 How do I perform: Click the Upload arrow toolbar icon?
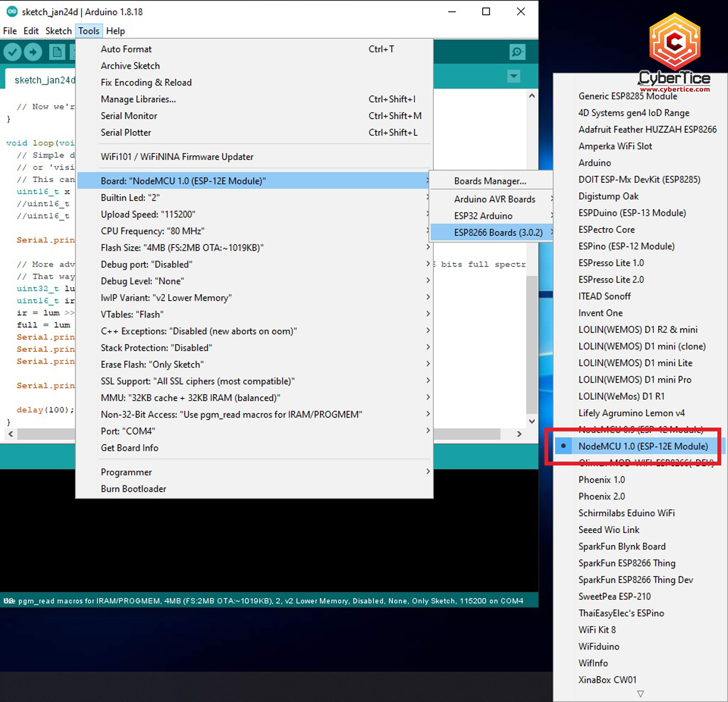(33, 52)
